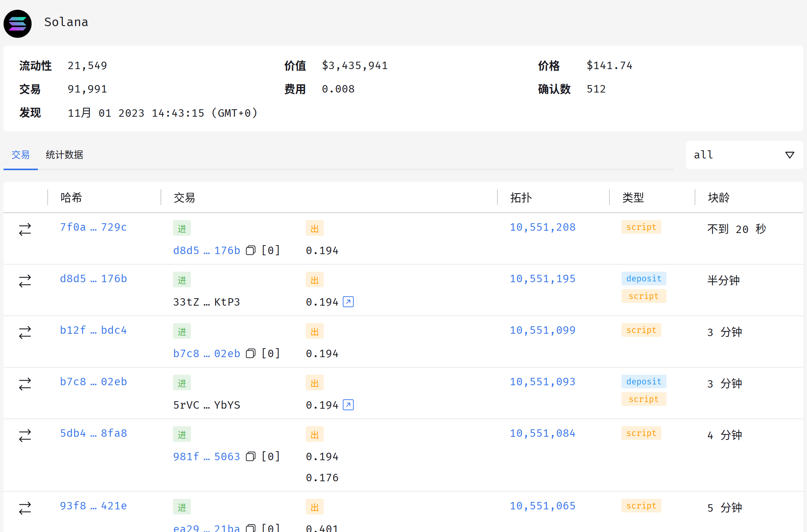Click the 出 badge in row 93f8 … 421e
The height and width of the screenshot is (532, 807).
[x=315, y=507]
